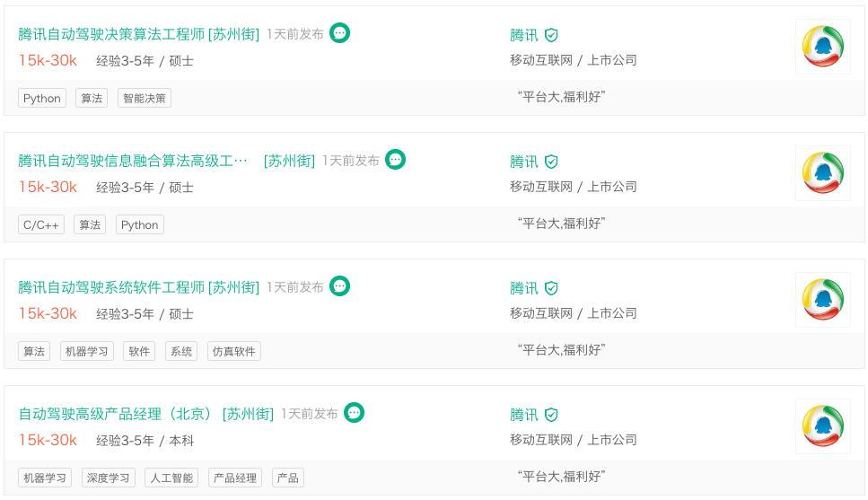Select the 智能决策 tag
This screenshot has width=868, height=500.
(145, 99)
